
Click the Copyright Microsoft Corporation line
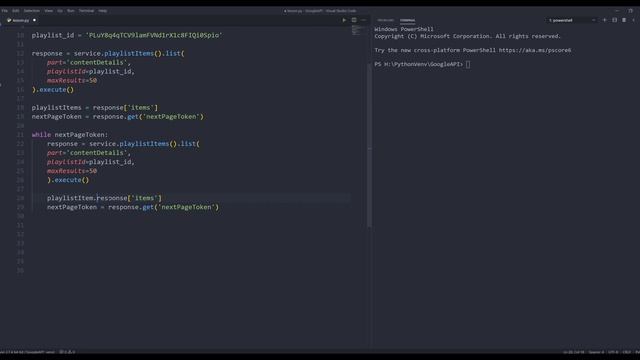[467, 36]
